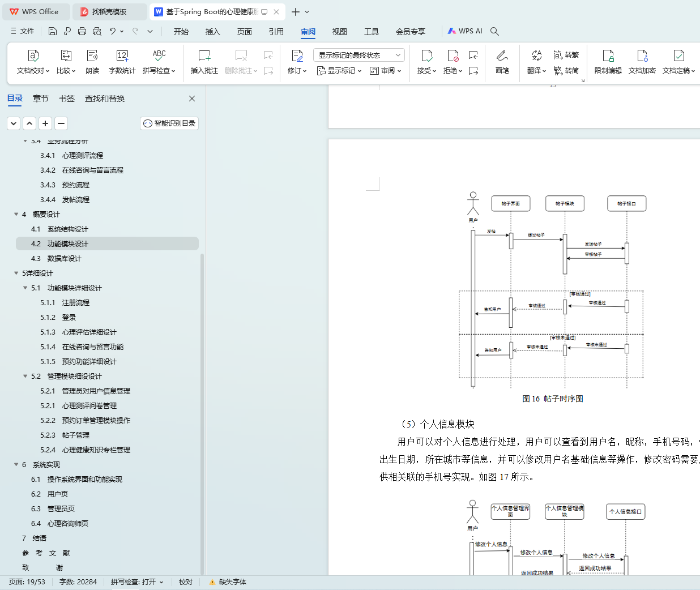The width and height of the screenshot is (700, 590).
Task: Open 字数统计 word count
Action: click(x=122, y=62)
